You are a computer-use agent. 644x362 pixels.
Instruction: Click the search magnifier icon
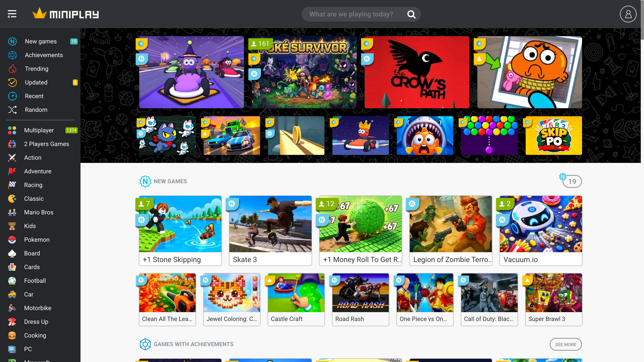click(x=411, y=14)
